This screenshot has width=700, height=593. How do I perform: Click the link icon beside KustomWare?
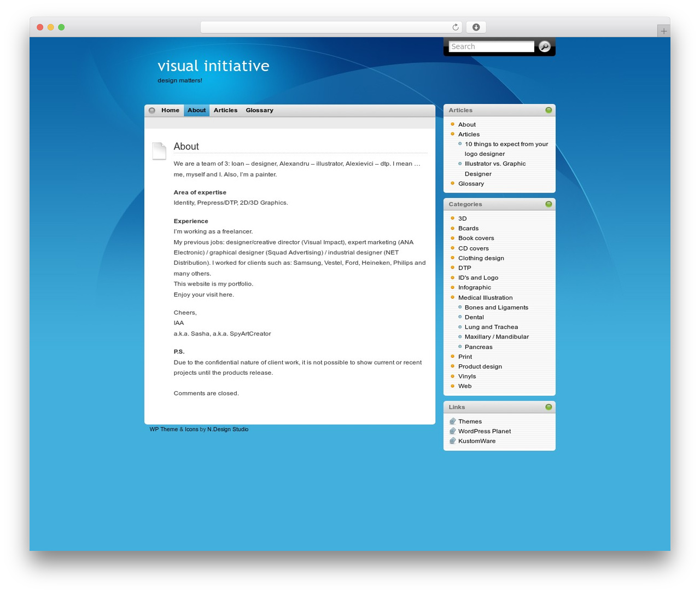452,441
